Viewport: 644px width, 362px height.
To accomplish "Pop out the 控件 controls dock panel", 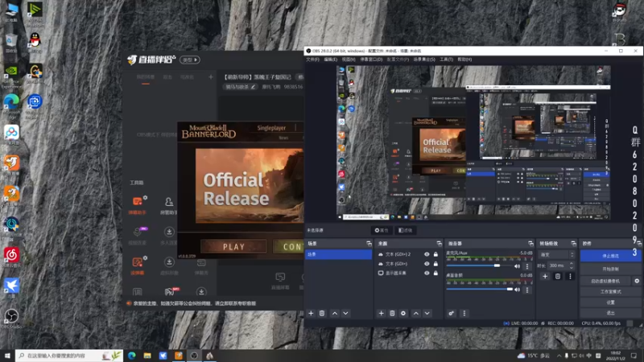I will pos(638,244).
